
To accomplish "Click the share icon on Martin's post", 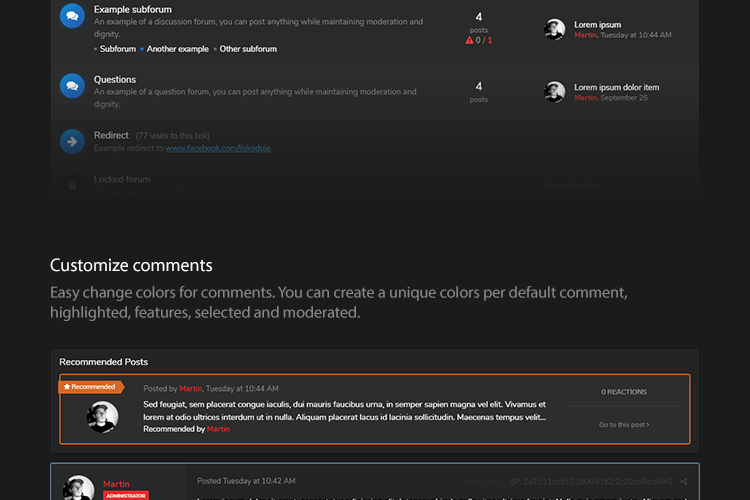I will 684,481.
